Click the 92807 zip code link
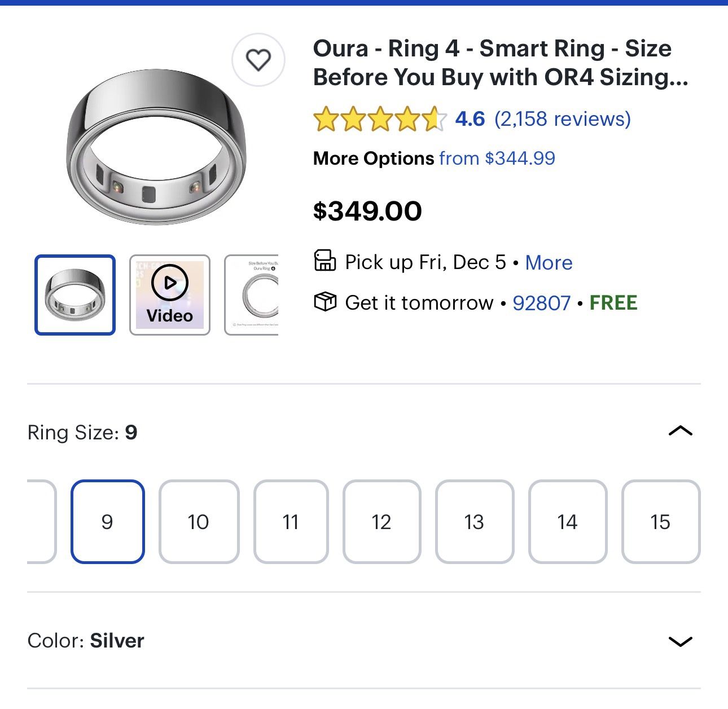This screenshot has height=709, width=728. [541, 302]
